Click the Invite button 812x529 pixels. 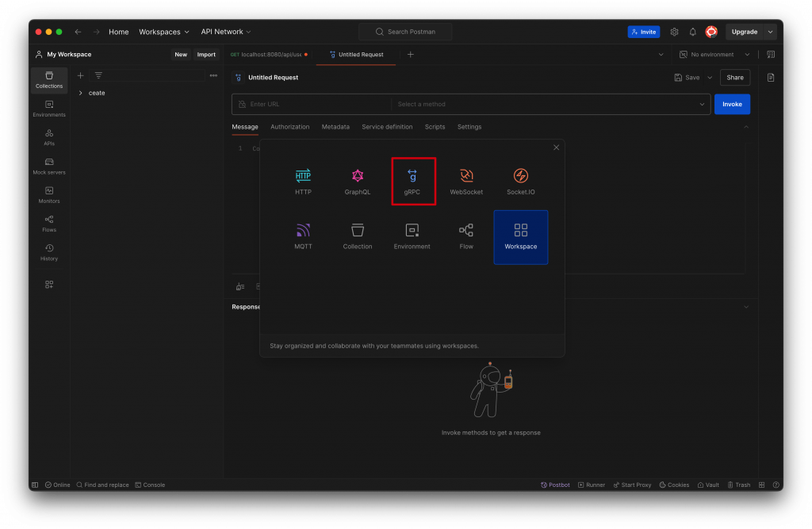coord(644,32)
